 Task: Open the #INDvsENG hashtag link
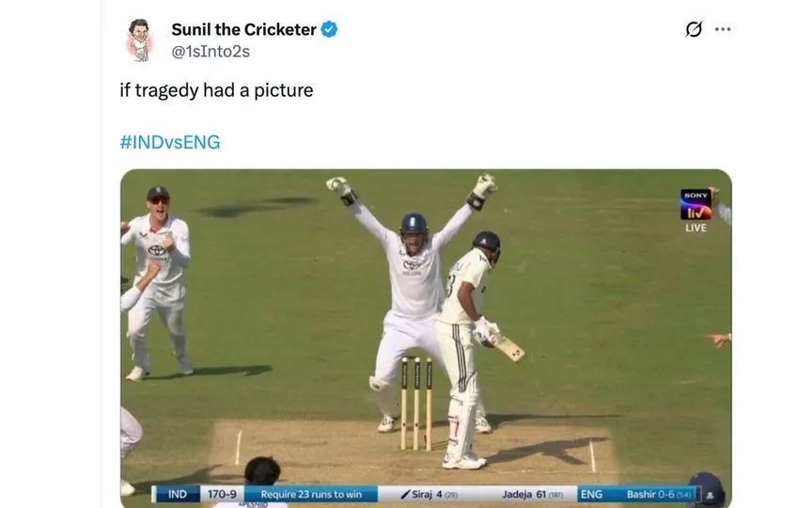pyautogui.click(x=170, y=142)
